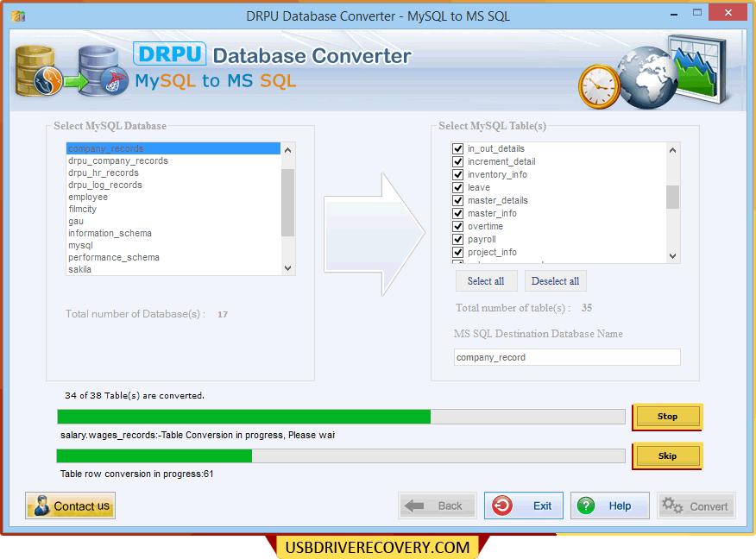Click the Convert button
756x559 pixels.
[x=696, y=506]
